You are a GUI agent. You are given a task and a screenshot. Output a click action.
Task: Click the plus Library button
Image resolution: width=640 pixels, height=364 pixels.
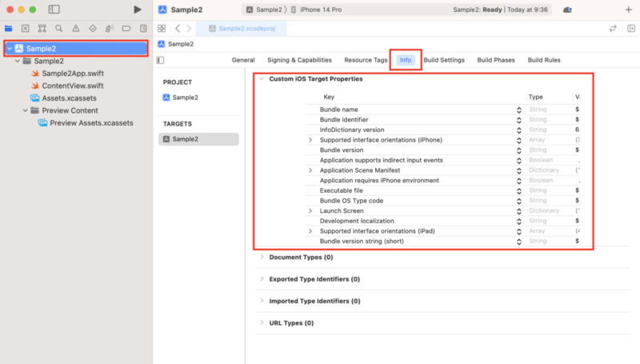coord(629,10)
